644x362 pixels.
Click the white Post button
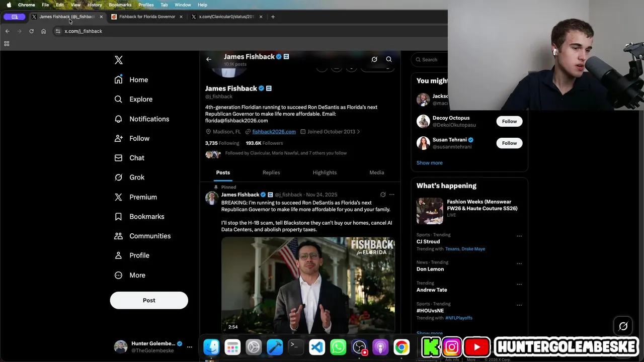(x=149, y=300)
